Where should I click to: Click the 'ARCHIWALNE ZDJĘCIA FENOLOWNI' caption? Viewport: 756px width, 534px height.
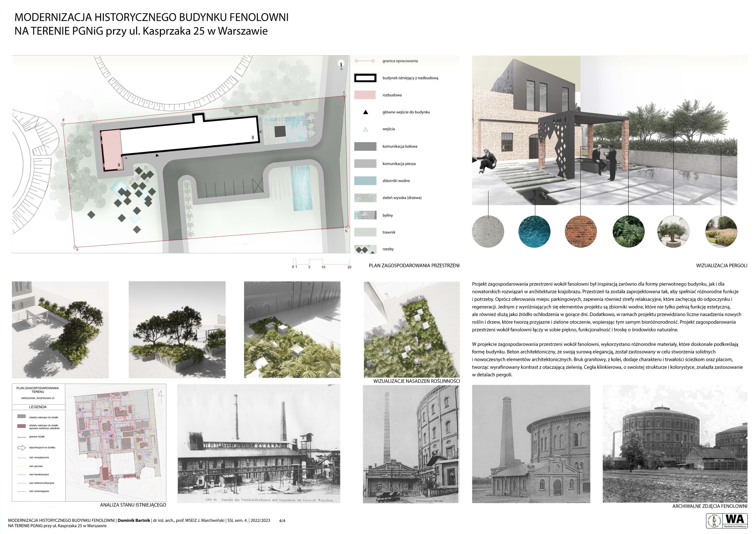710,506
